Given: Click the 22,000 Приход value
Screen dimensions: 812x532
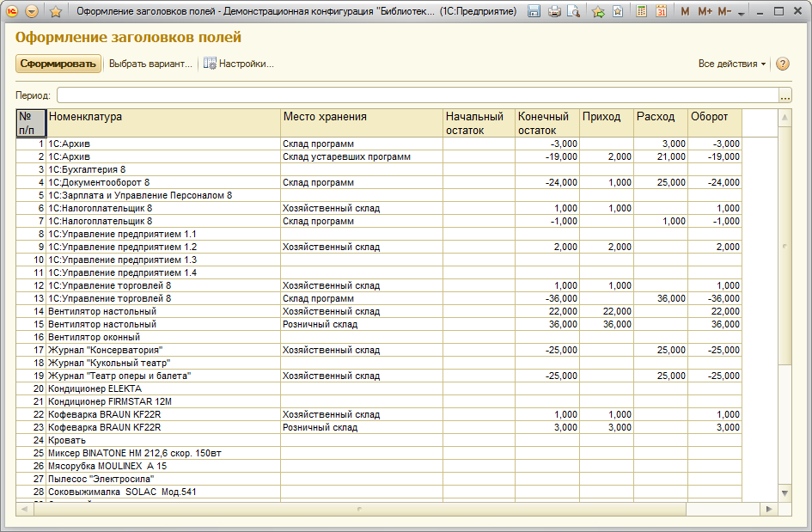Looking at the screenshot, I should (x=607, y=311).
